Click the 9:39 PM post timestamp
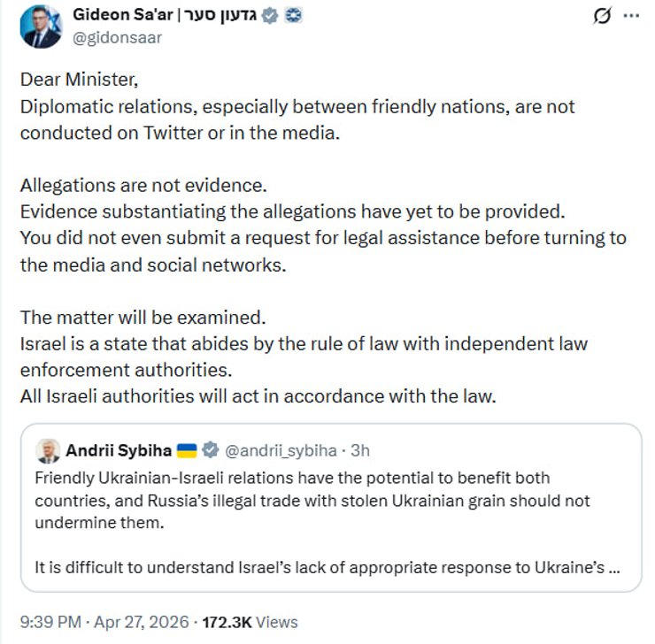Viewport: 655px width, 644px height. click(x=49, y=622)
